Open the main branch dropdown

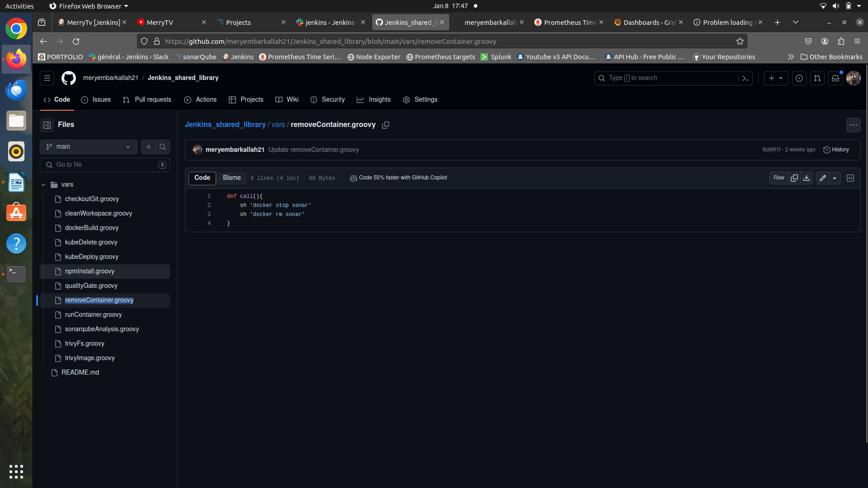[89, 147]
